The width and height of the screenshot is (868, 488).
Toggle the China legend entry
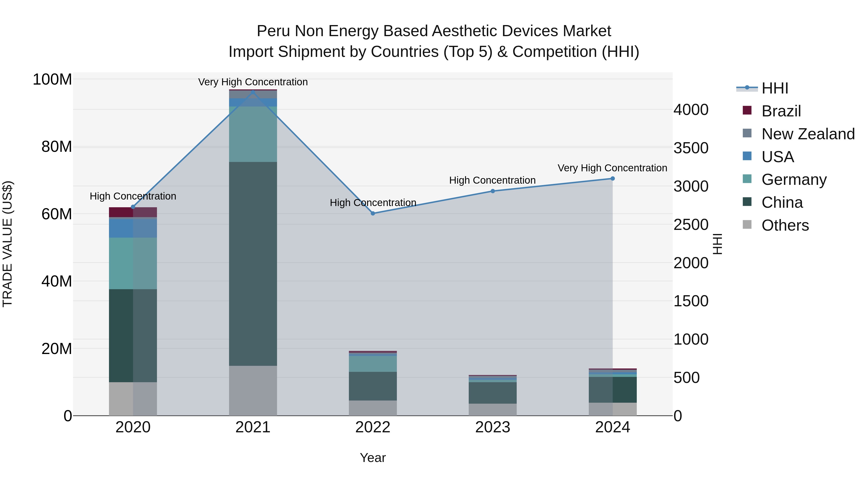(x=773, y=202)
